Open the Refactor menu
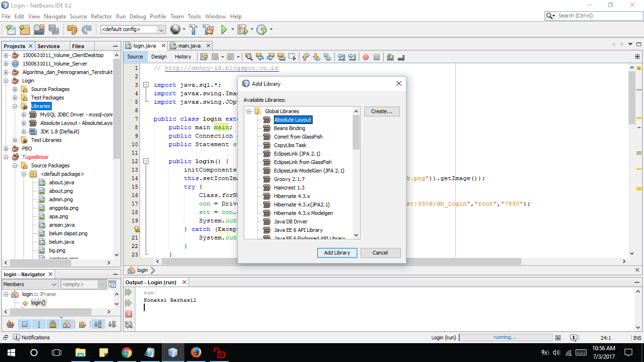 click(101, 16)
